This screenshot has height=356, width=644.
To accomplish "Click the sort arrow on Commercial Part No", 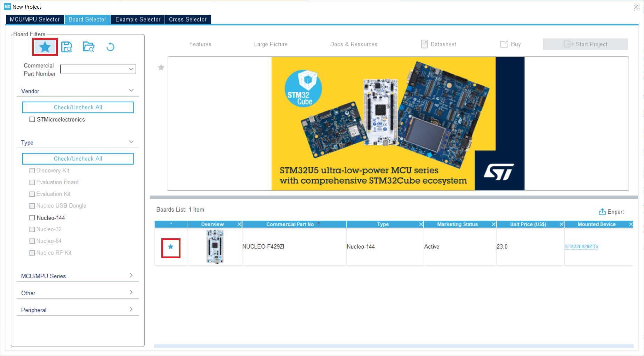I will pyautogui.click(x=319, y=224).
